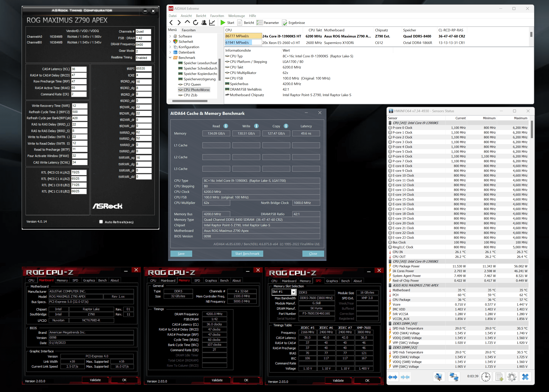549x392 pixels.
Task: Open the Werkzeuge menu
Action: [x=236, y=16]
